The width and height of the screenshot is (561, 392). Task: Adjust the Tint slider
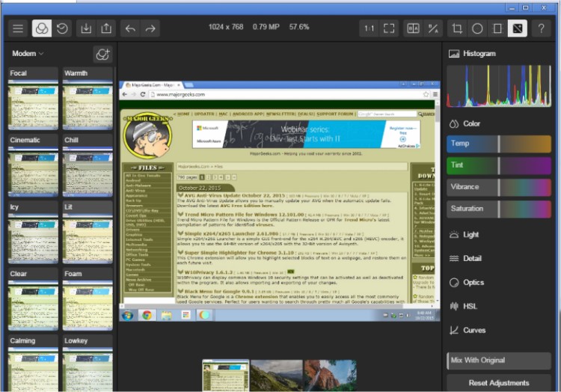click(x=499, y=165)
